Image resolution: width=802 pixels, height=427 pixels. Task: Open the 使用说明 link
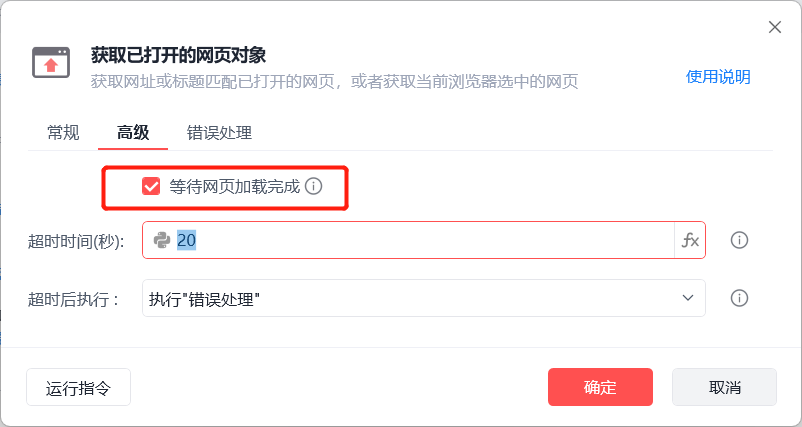click(717, 77)
